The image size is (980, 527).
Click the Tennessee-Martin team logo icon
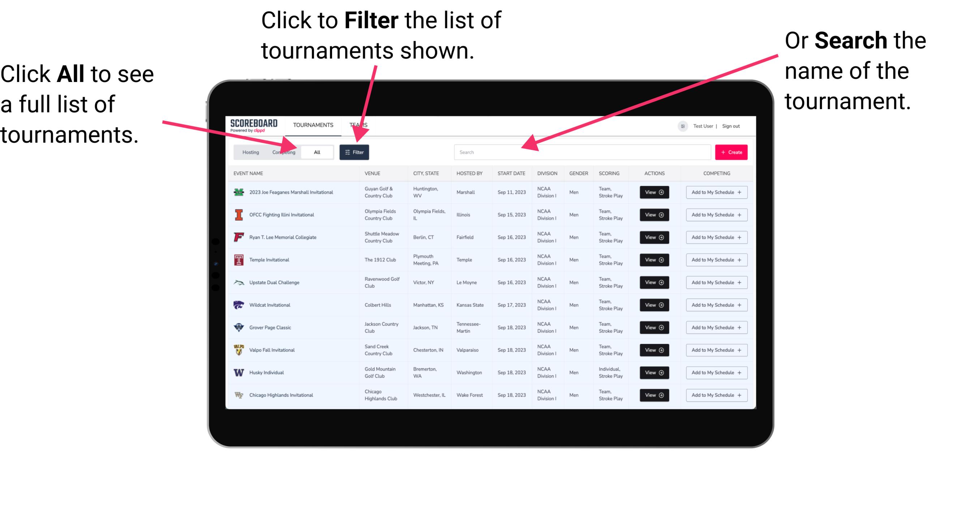238,327
